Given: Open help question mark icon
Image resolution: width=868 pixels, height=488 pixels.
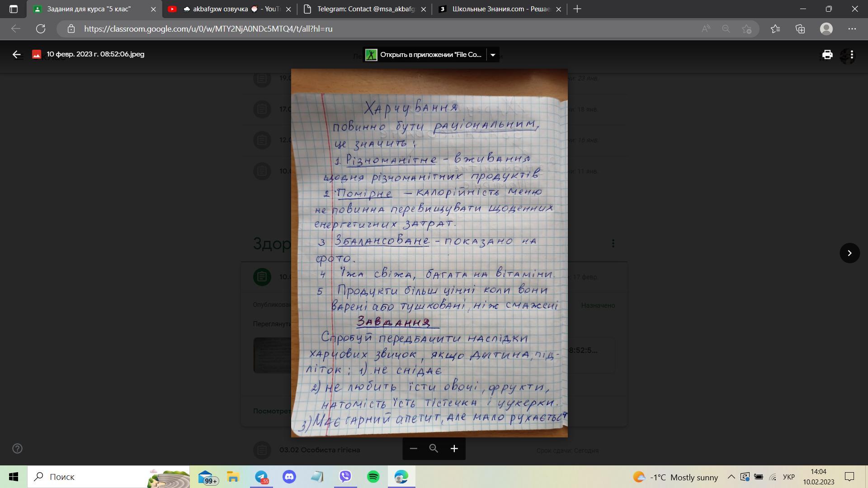Looking at the screenshot, I should (x=17, y=449).
